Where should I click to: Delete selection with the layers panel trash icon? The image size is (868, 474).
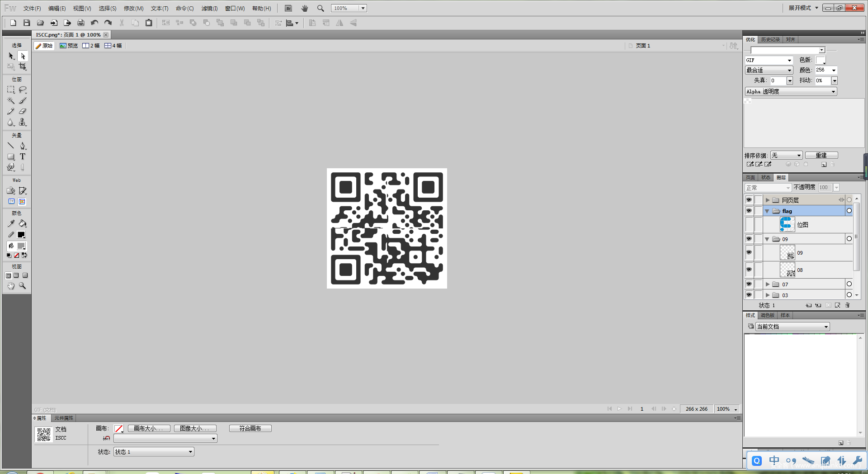pos(848,305)
